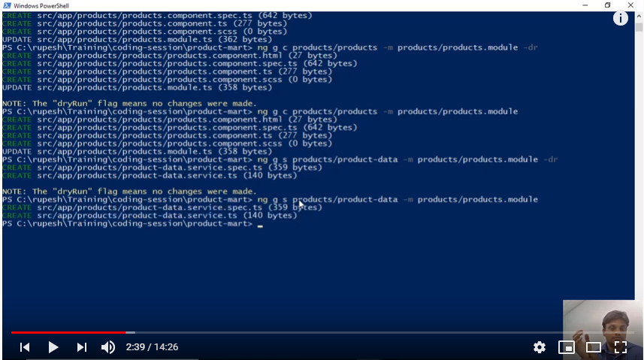The height and width of the screenshot is (360, 644).
Task: Mute the video volume
Action: click(108, 347)
